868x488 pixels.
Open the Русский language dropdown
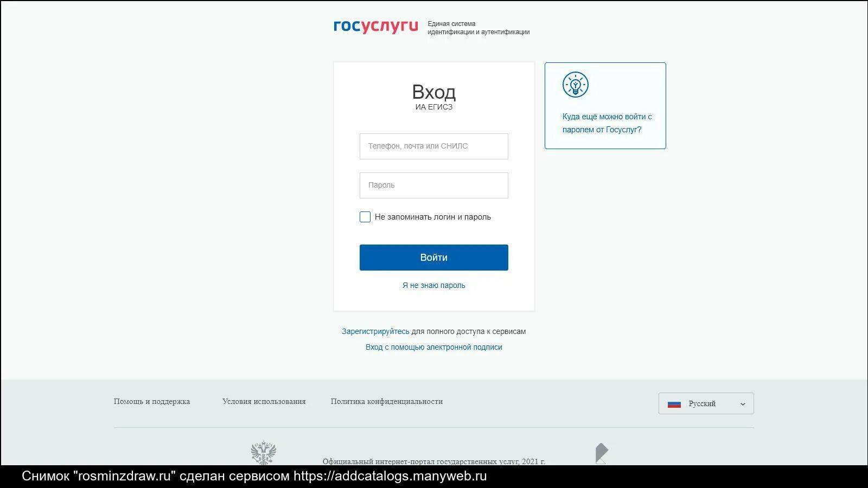[706, 403]
